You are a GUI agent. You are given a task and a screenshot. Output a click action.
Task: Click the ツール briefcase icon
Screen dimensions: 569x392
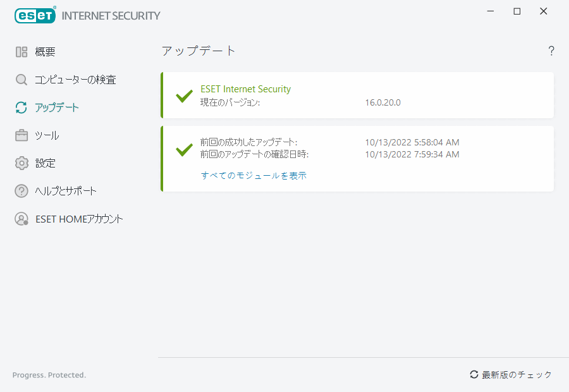coord(21,135)
